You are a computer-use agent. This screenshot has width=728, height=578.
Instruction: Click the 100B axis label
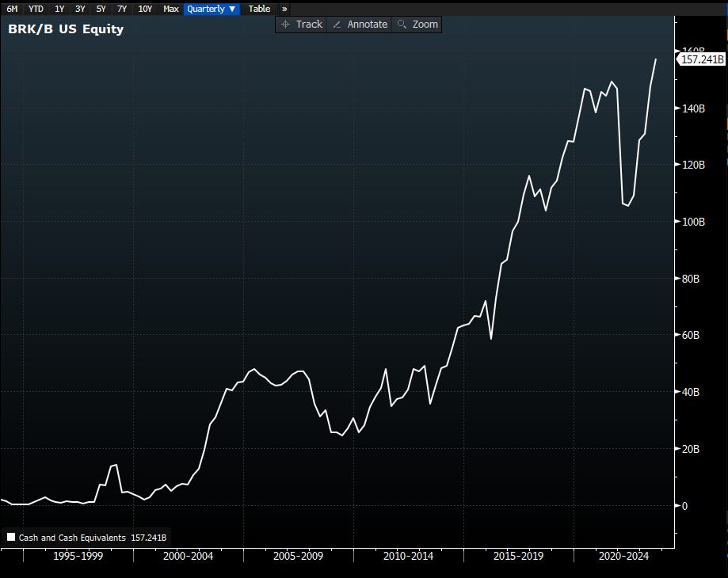[693, 222]
